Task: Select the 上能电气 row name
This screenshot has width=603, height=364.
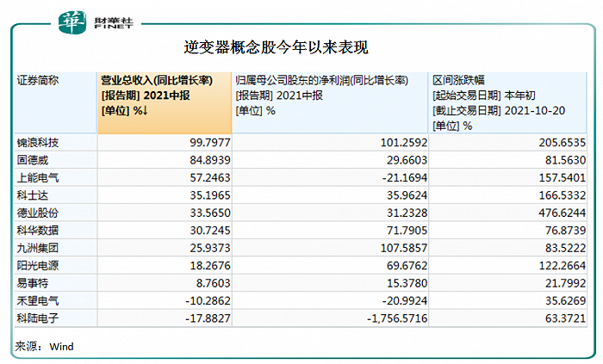Action: pyautogui.click(x=38, y=178)
